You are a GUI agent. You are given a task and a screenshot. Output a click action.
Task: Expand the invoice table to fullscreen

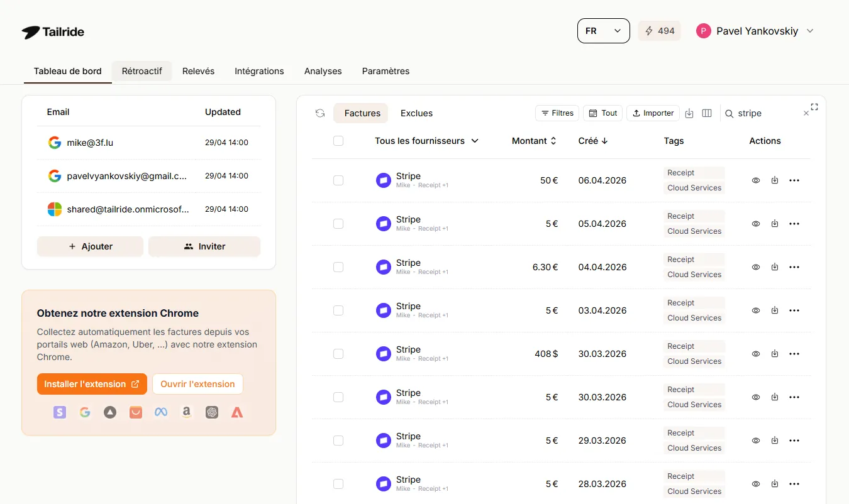click(814, 107)
